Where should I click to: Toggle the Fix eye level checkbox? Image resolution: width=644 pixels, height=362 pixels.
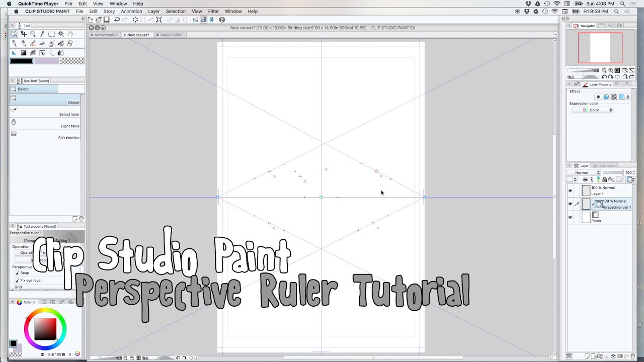click(17, 280)
